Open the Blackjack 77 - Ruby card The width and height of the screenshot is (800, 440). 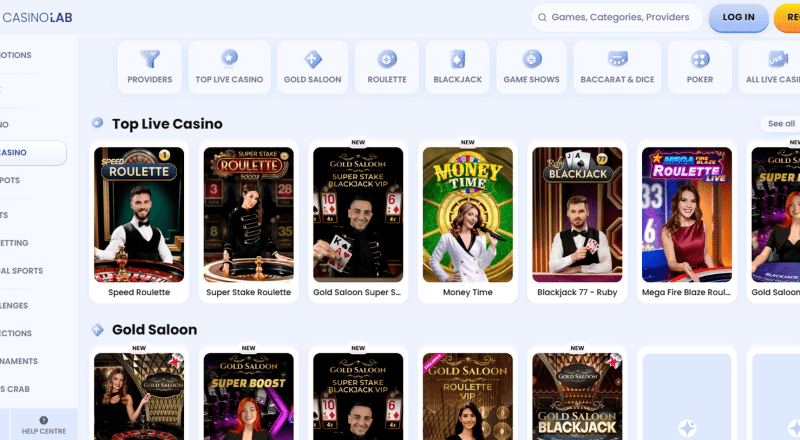[x=577, y=222]
